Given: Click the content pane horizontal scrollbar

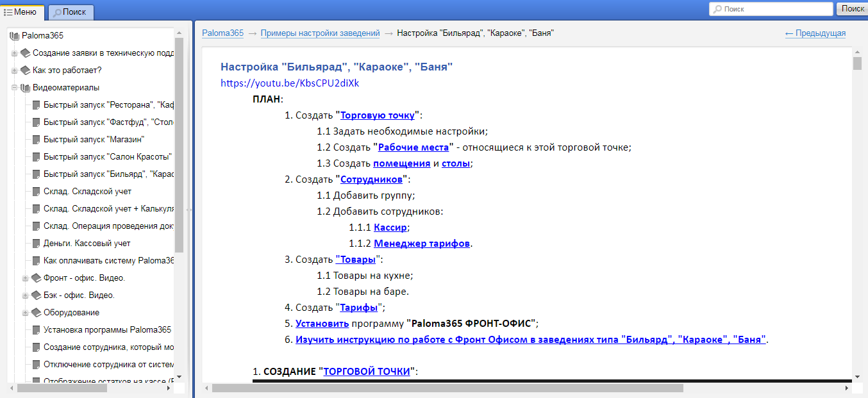Looking at the screenshot, I should 447,388.
